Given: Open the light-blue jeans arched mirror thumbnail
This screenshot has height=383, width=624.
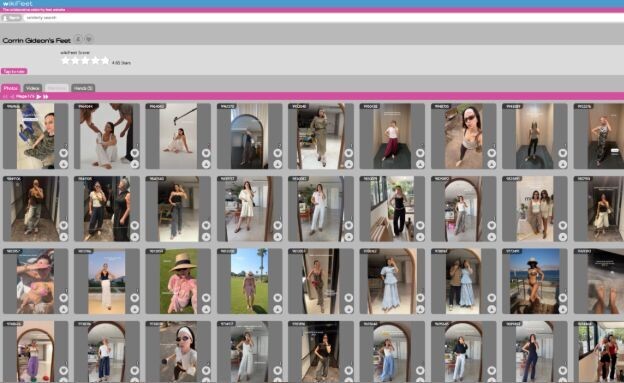Looking at the screenshot, I should tap(392, 352).
